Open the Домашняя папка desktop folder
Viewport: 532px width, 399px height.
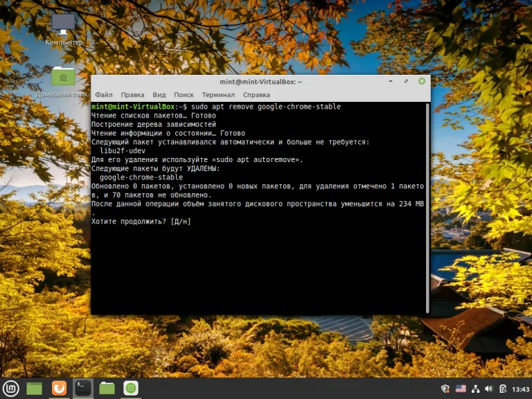[64, 76]
